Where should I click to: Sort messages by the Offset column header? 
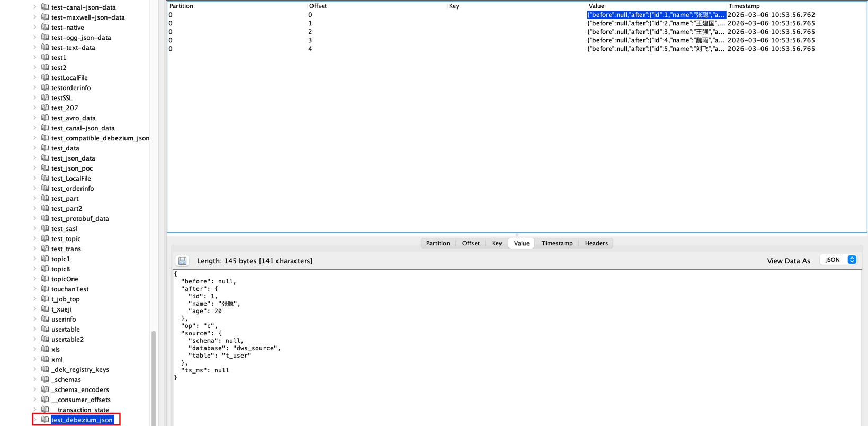(x=318, y=6)
